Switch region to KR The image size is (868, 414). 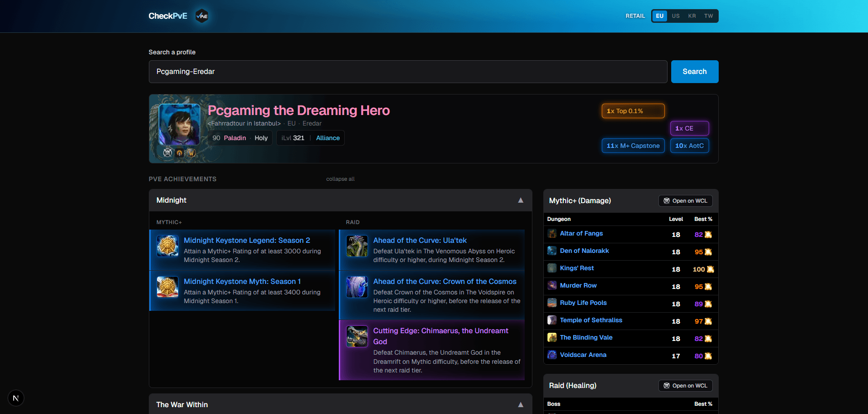point(692,16)
